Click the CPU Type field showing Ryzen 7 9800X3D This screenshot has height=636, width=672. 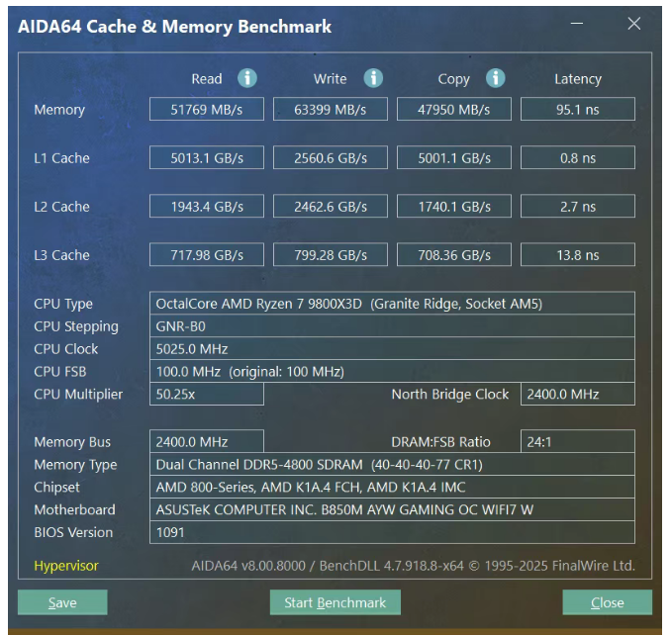coord(392,304)
